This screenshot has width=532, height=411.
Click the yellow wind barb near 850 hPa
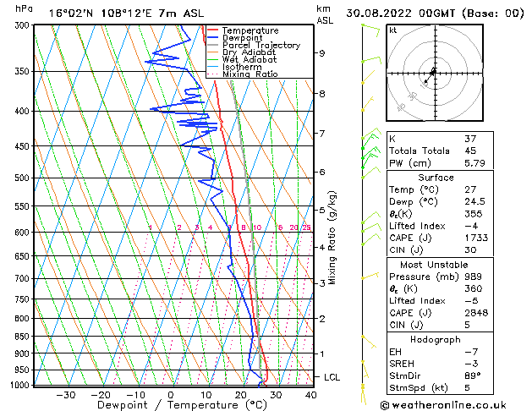(369, 342)
